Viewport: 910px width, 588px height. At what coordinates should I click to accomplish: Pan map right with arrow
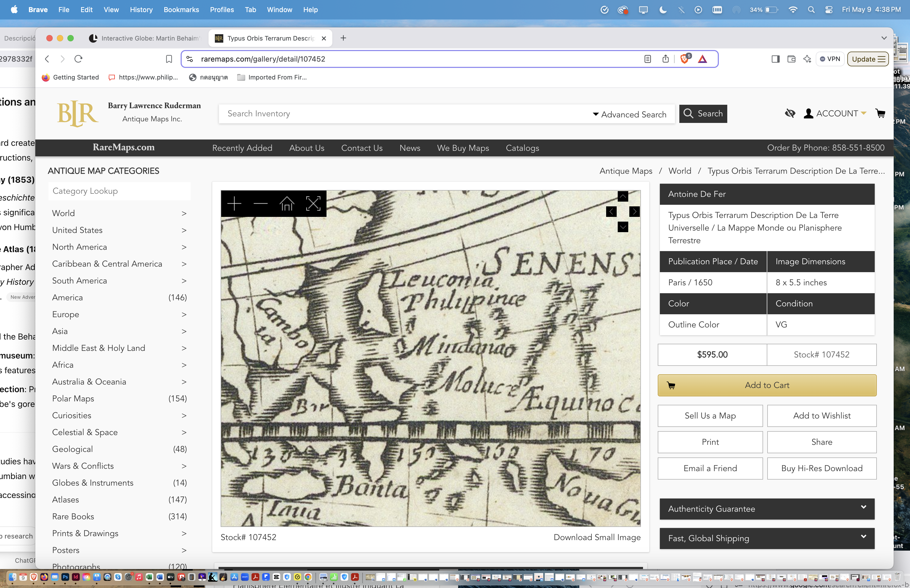point(634,212)
